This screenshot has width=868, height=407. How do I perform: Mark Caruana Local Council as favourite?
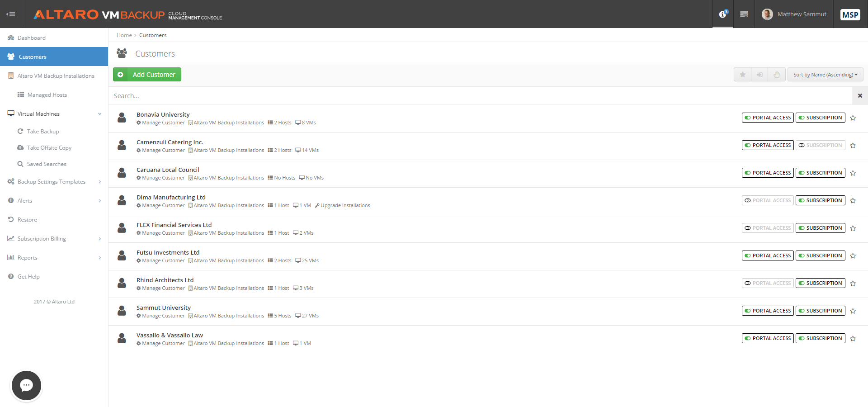point(853,173)
